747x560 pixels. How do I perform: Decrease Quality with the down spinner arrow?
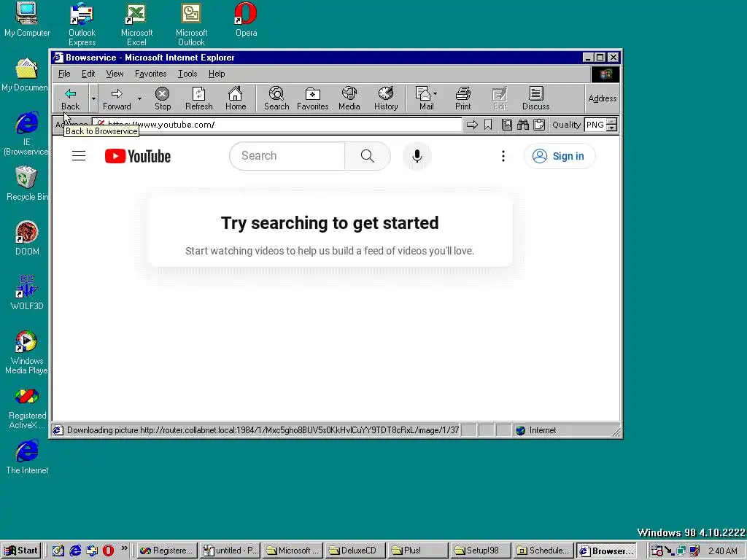pos(612,128)
